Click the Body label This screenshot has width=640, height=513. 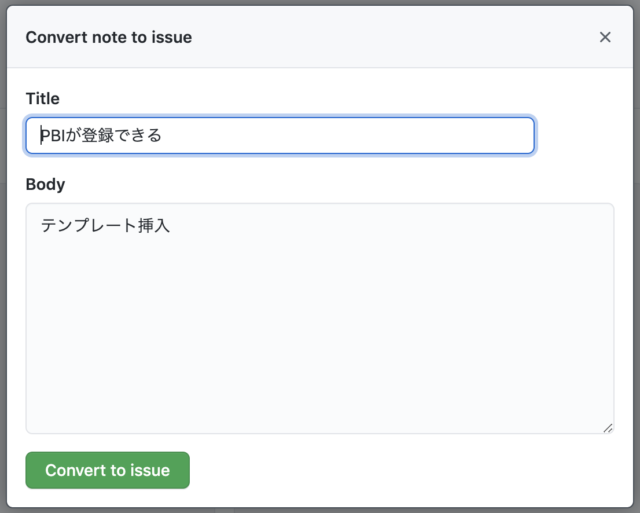pos(45,184)
